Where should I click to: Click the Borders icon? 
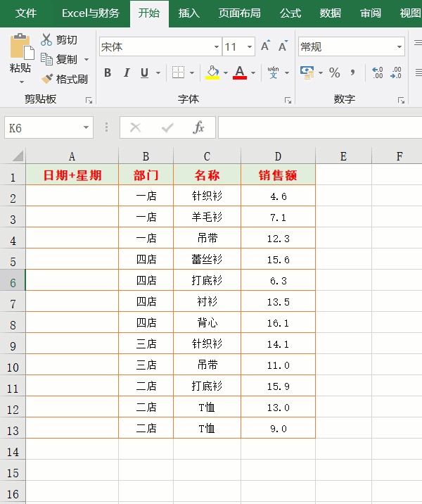178,73
